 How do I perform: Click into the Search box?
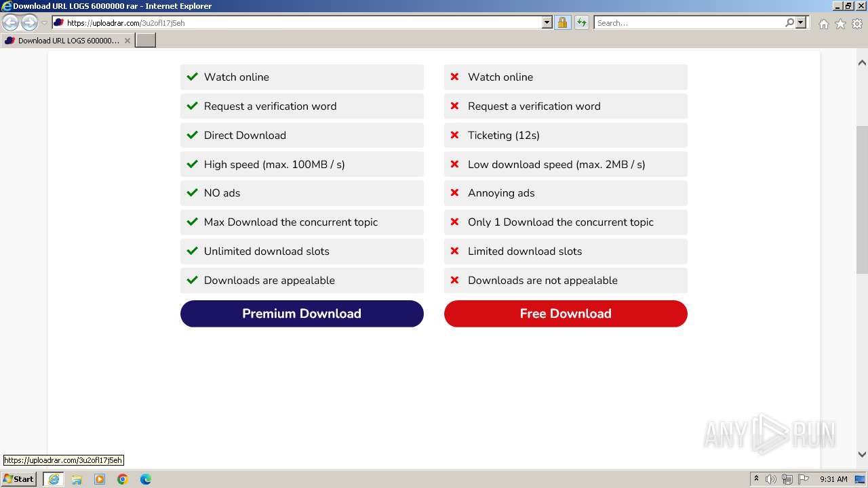(x=688, y=23)
